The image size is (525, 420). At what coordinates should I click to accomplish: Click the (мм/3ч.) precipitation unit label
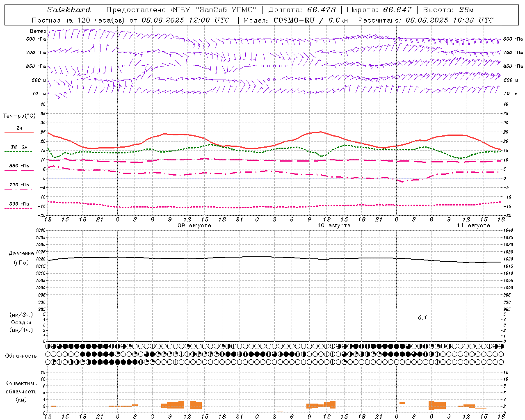(21, 315)
